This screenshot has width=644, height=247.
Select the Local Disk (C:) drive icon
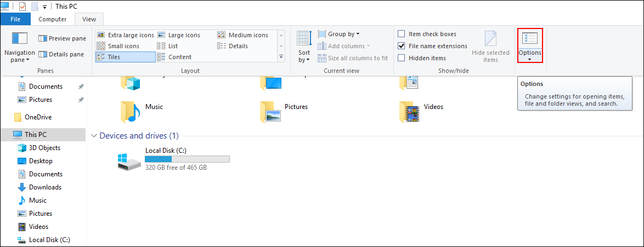tap(128, 163)
